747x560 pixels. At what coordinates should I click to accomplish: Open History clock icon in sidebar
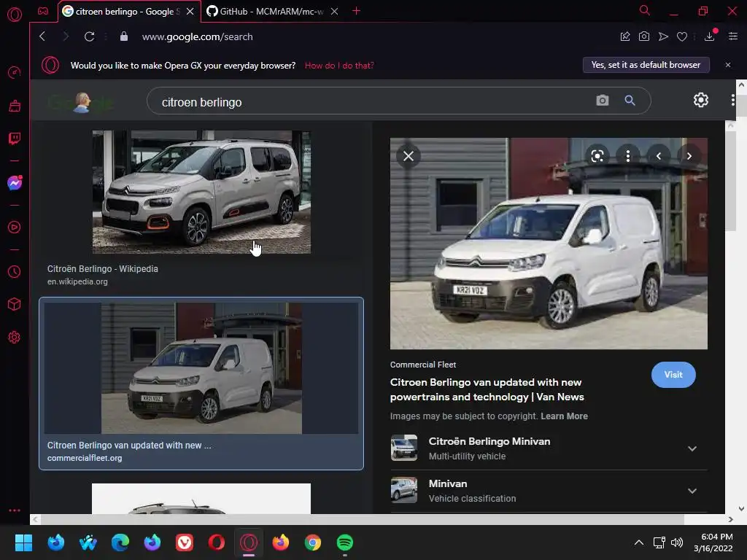pyautogui.click(x=15, y=271)
